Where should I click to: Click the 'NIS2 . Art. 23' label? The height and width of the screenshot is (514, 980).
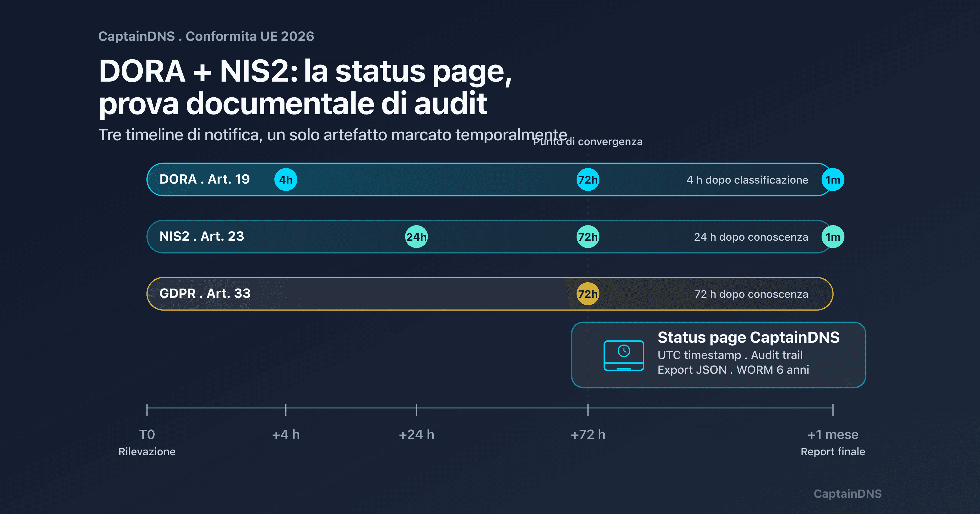[x=202, y=236]
